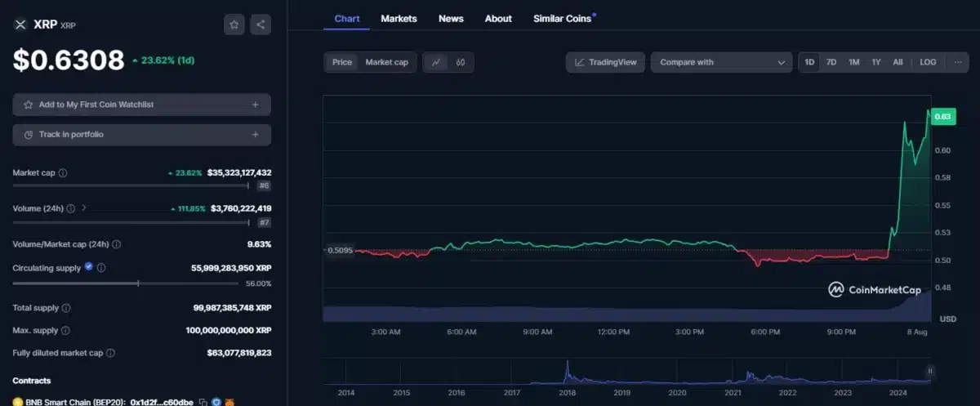980x406 pixels.
Task: Open the News tab
Action: (x=451, y=19)
